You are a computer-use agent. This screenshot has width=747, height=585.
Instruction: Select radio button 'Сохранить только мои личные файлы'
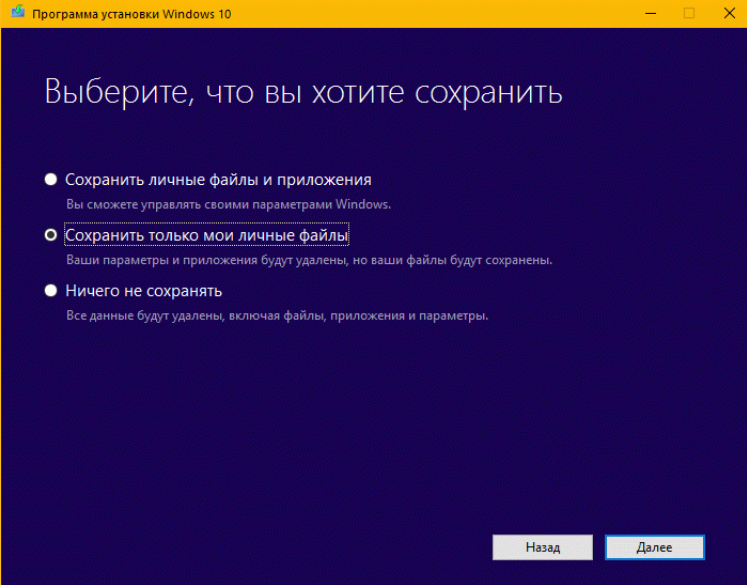click(51, 235)
